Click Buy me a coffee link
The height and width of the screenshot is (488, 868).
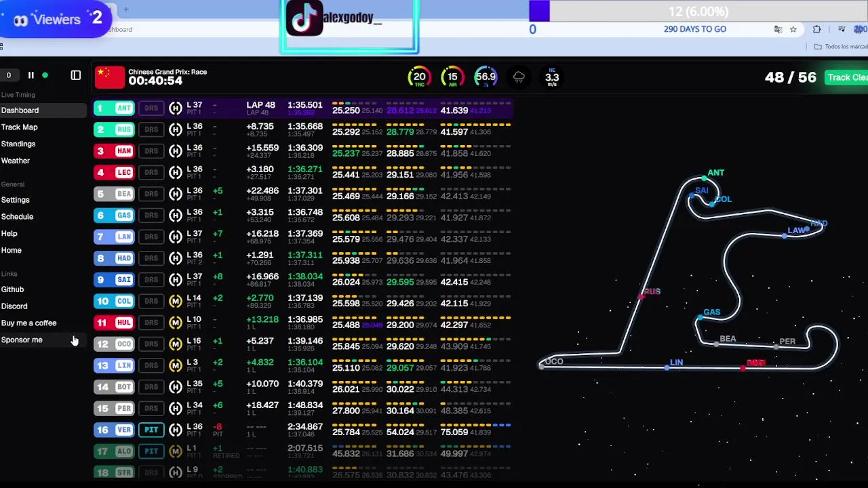(x=28, y=323)
